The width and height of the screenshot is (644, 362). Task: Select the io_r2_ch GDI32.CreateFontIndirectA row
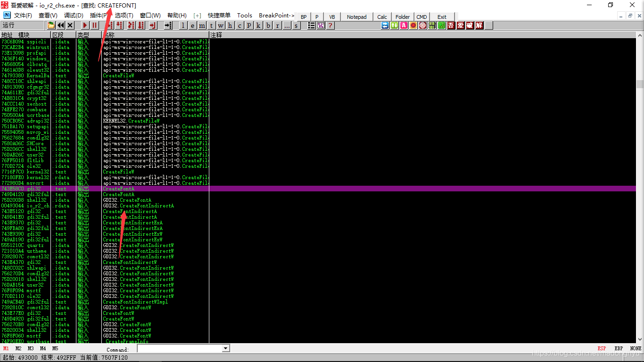point(318,206)
